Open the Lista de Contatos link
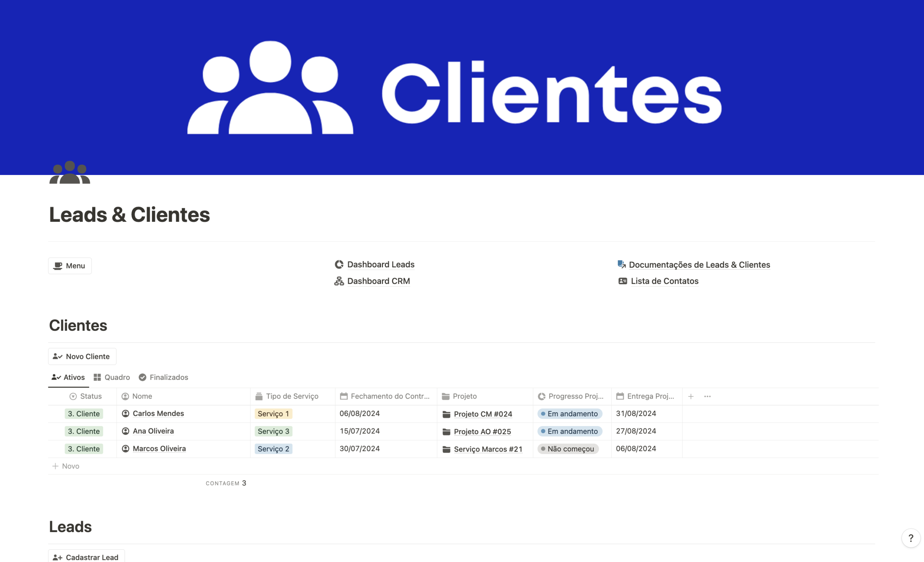This screenshot has width=924, height=562. coord(664,281)
